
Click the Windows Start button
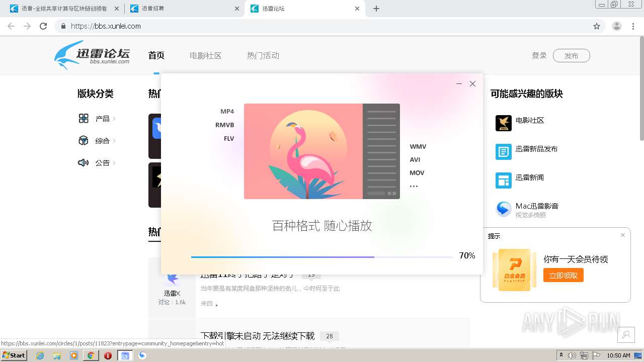(14, 355)
